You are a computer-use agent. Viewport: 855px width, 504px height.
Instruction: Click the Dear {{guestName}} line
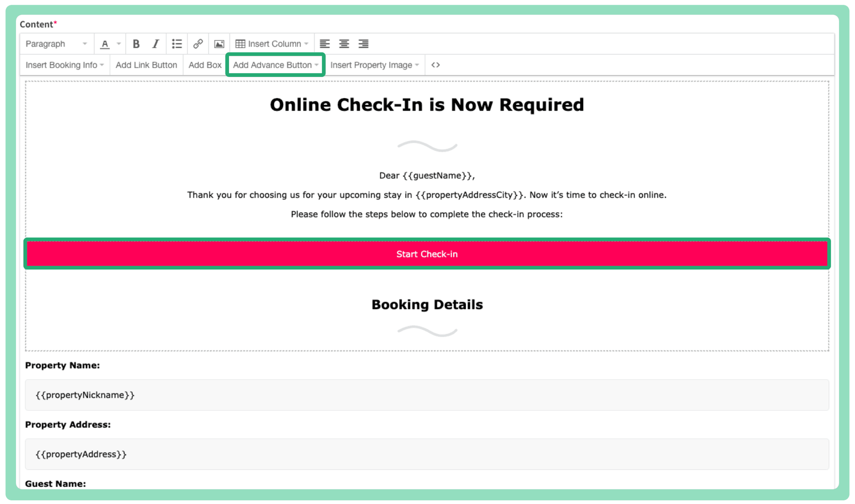[x=427, y=176]
